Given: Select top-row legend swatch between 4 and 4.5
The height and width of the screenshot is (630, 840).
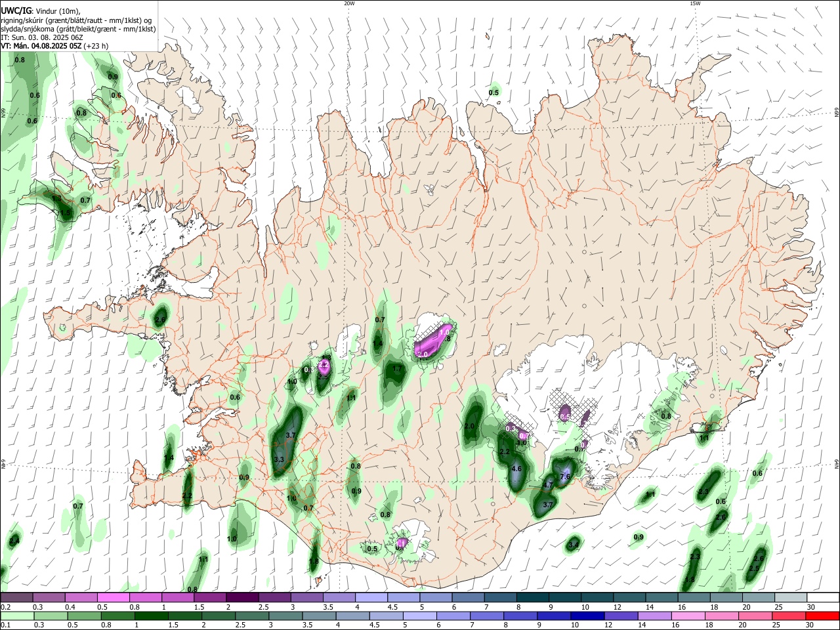Looking at the screenshot, I should pos(371,597).
